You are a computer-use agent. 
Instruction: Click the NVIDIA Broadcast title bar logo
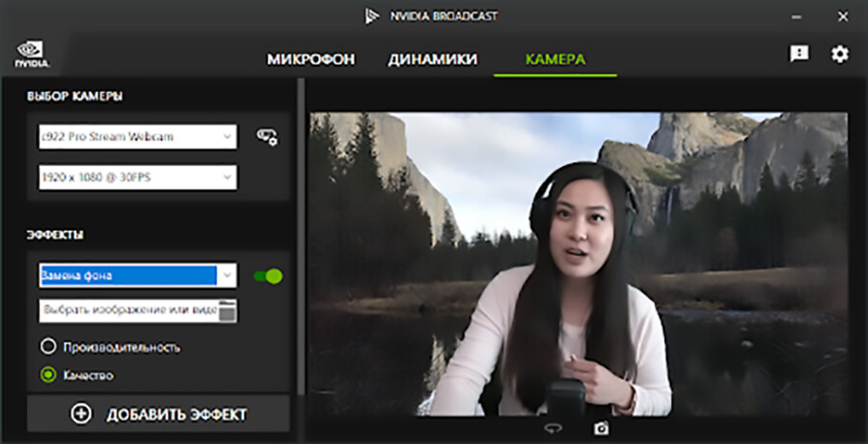point(371,16)
